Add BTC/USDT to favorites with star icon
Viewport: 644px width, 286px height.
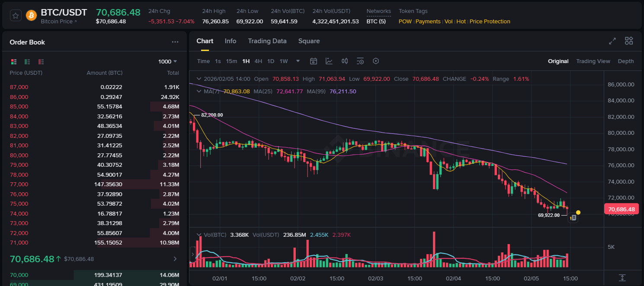(x=16, y=15)
